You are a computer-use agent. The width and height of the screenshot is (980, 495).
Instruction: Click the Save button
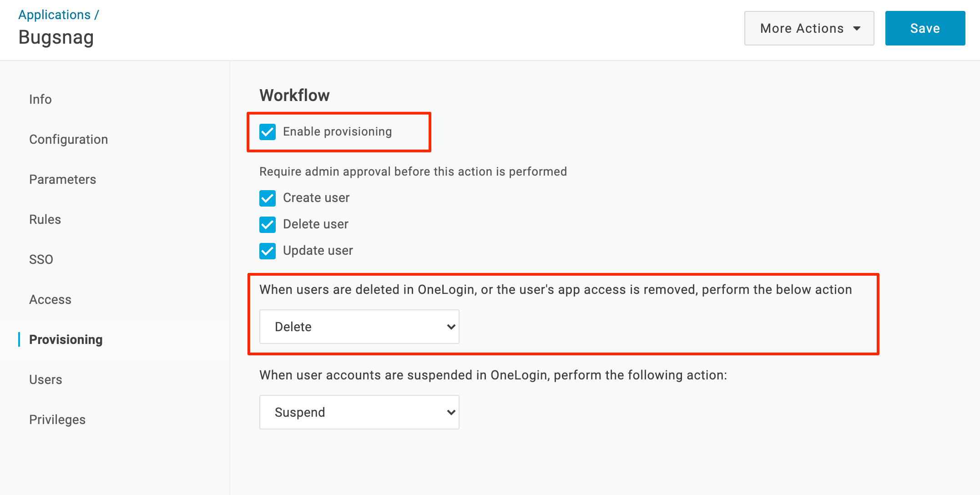(925, 28)
